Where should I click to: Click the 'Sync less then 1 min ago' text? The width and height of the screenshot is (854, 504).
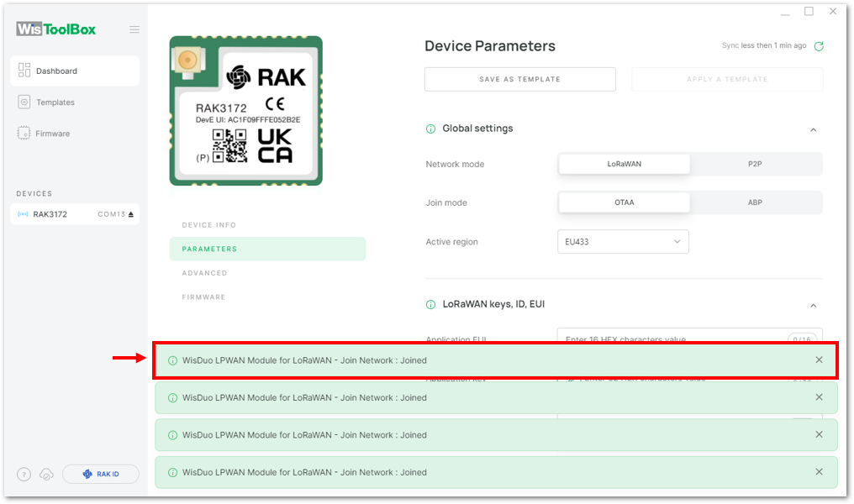(764, 45)
